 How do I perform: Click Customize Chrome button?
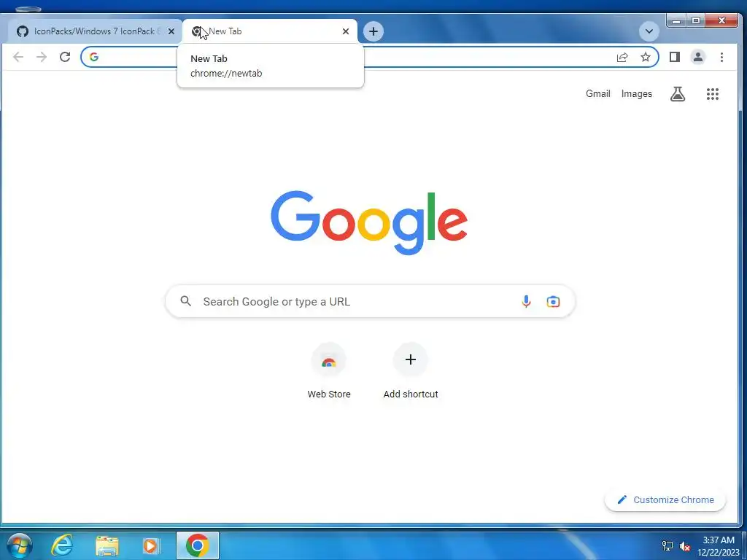[665, 500]
